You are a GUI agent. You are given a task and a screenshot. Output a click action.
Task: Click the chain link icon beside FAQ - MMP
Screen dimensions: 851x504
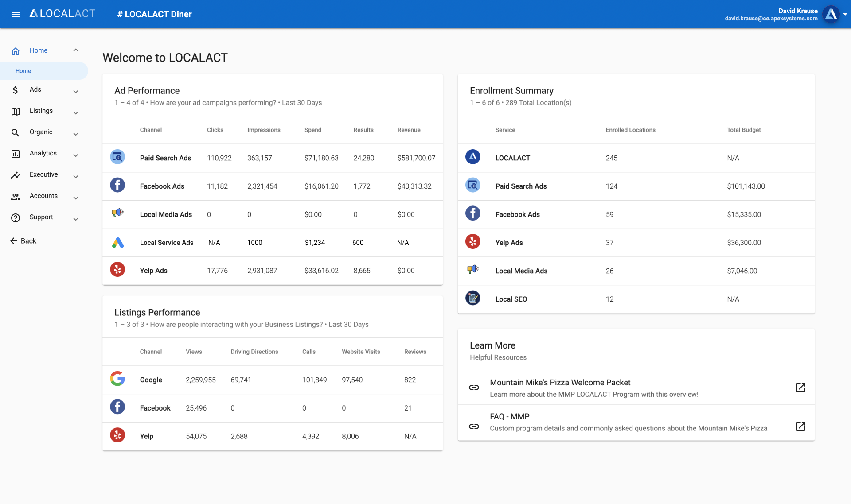[474, 426]
